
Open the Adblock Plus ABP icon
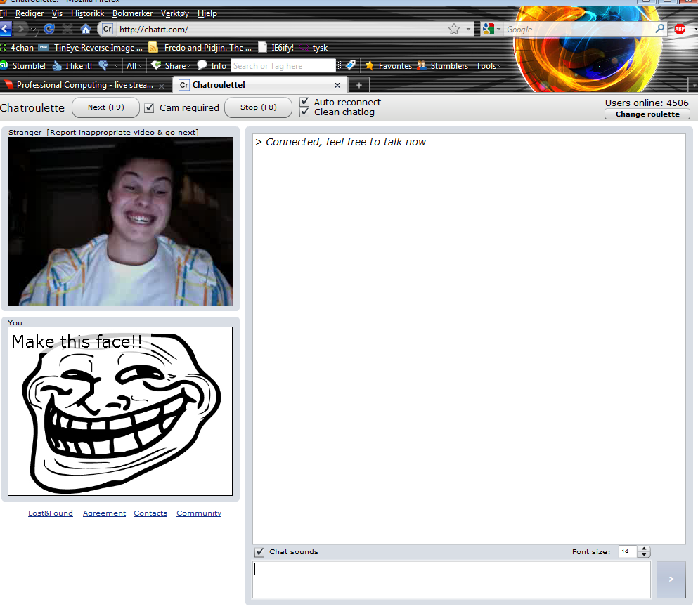(680, 30)
